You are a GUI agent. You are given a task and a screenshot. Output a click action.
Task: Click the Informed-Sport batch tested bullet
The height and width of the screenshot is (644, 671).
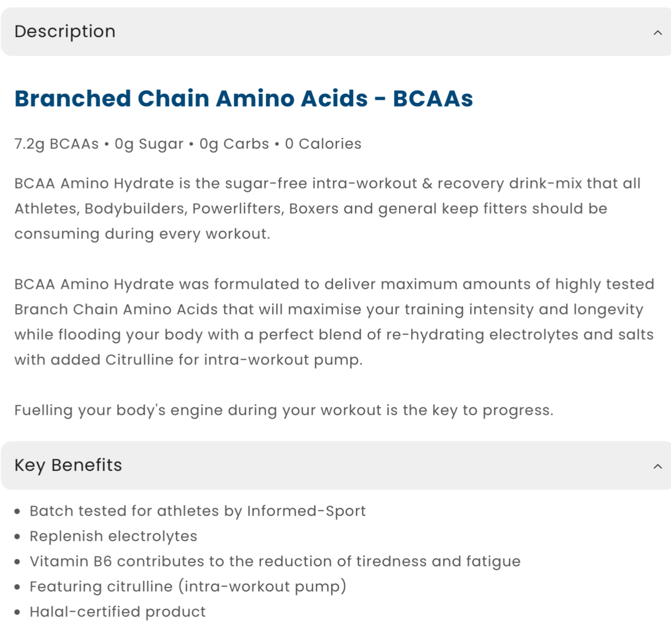197,511
